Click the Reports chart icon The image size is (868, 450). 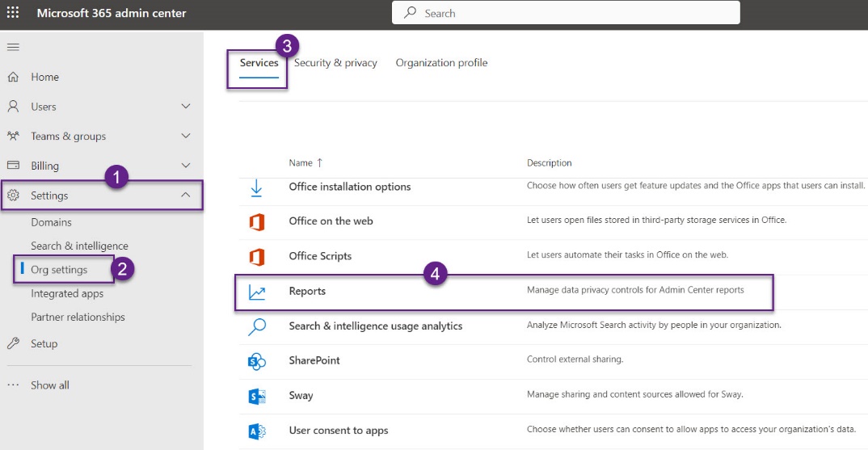(x=256, y=292)
